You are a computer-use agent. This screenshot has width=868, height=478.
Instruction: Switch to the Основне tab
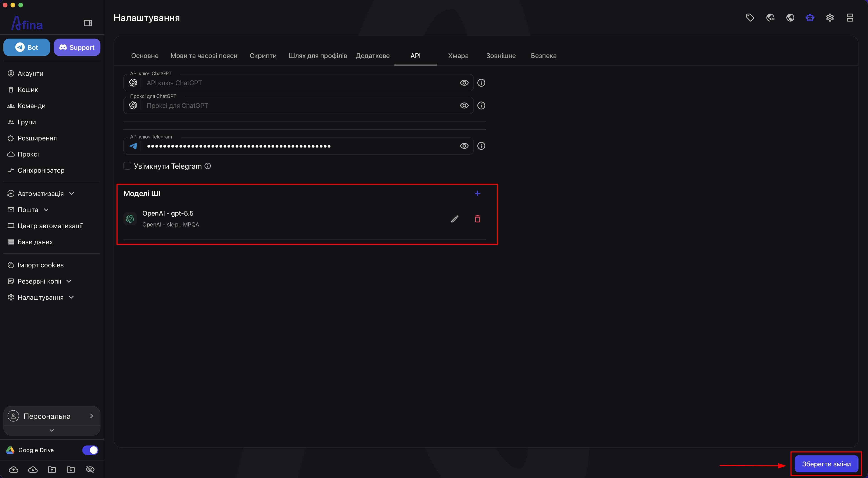(x=145, y=56)
